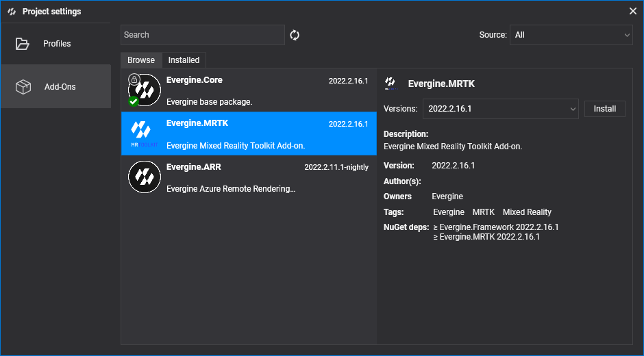This screenshot has width=644, height=356.
Task: Focus the Search input field
Action: coord(202,35)
